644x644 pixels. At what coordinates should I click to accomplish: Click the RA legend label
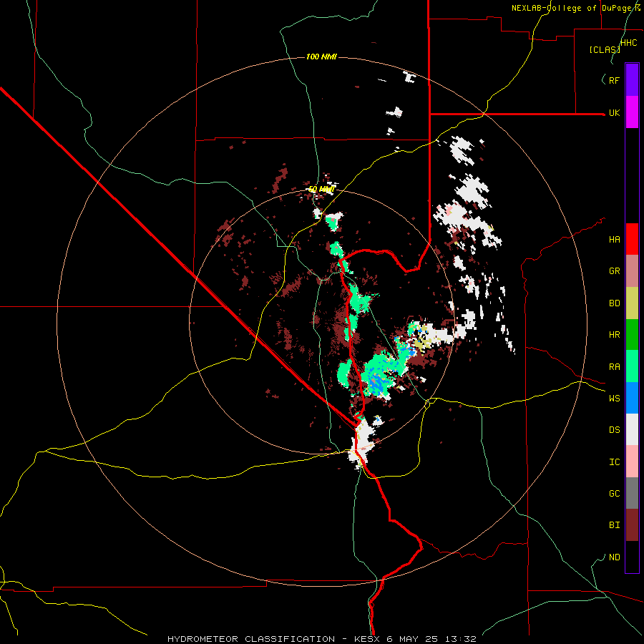tap(614, 367)
